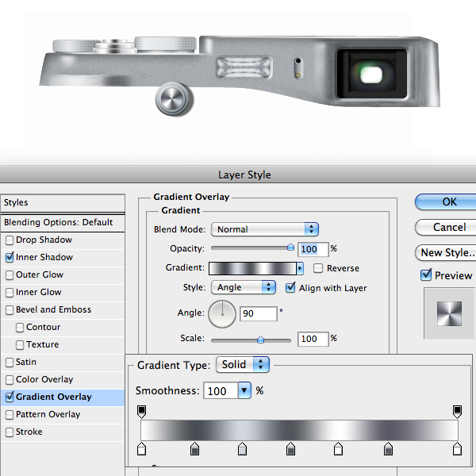This screenshot has height=476, width=476.
Task: Open the Drop Shadow settings label
Action: tap(44, 240)
